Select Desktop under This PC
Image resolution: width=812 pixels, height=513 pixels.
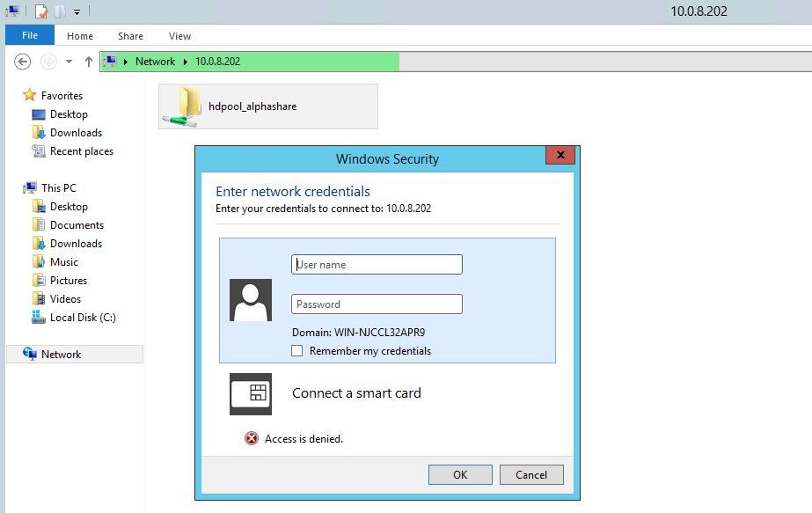[69, 206]
